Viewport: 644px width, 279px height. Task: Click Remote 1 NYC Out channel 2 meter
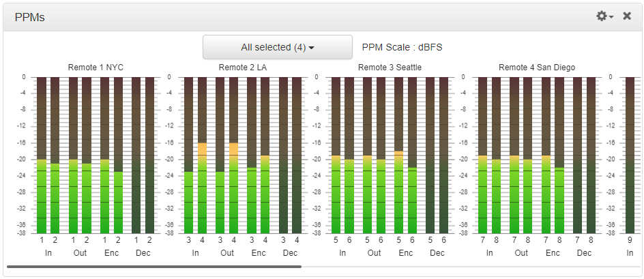87,155
